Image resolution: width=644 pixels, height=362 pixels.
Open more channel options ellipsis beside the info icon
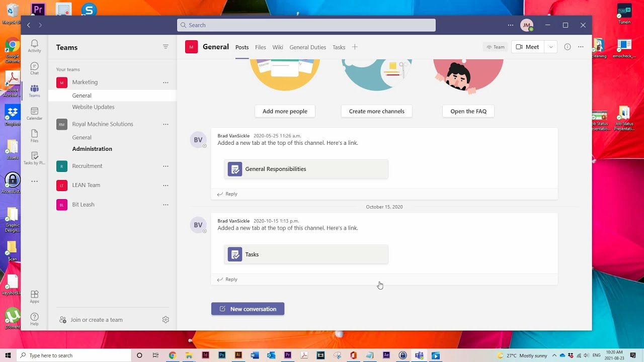[x=581, y=47]
